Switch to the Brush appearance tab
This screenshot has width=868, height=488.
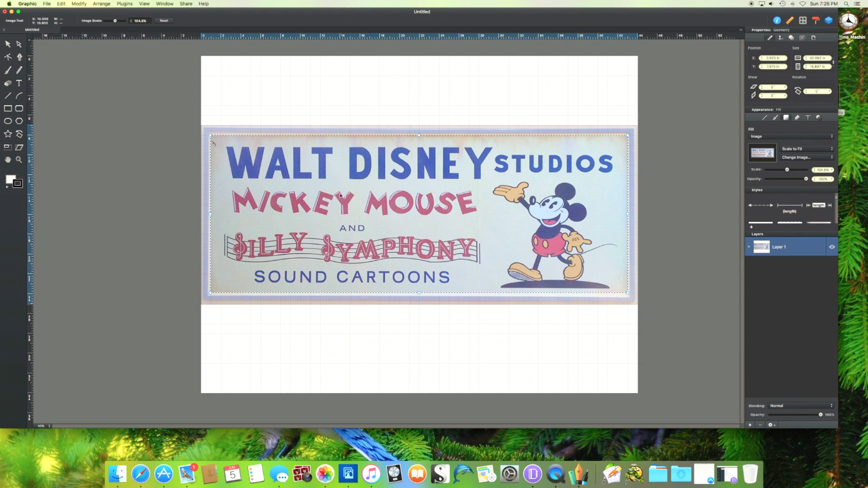775,118
